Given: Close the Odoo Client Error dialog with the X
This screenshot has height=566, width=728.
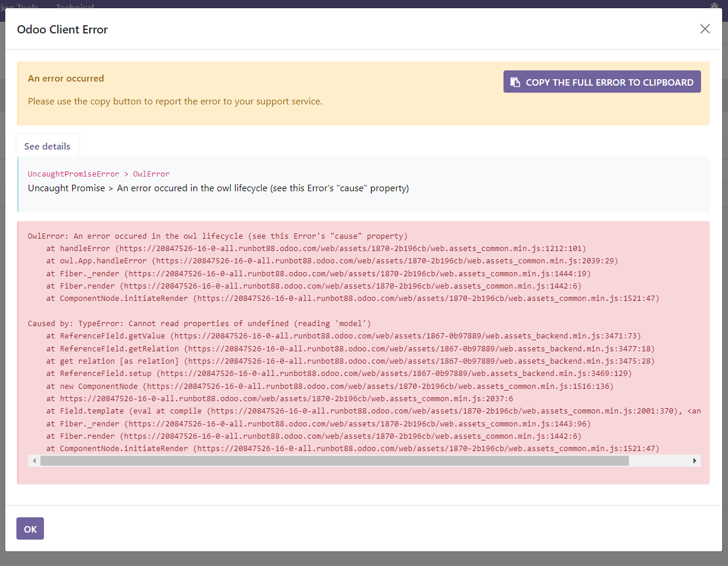Looking at the screenshot, I should coord(705,29).
